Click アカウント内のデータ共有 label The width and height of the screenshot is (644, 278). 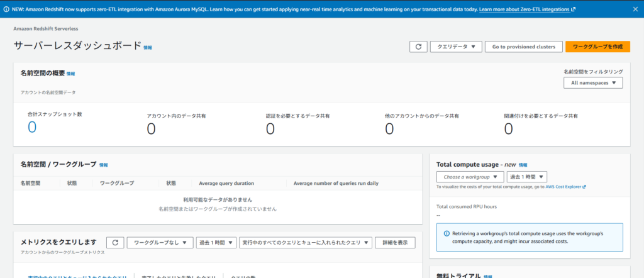click(x=176, y=116)
